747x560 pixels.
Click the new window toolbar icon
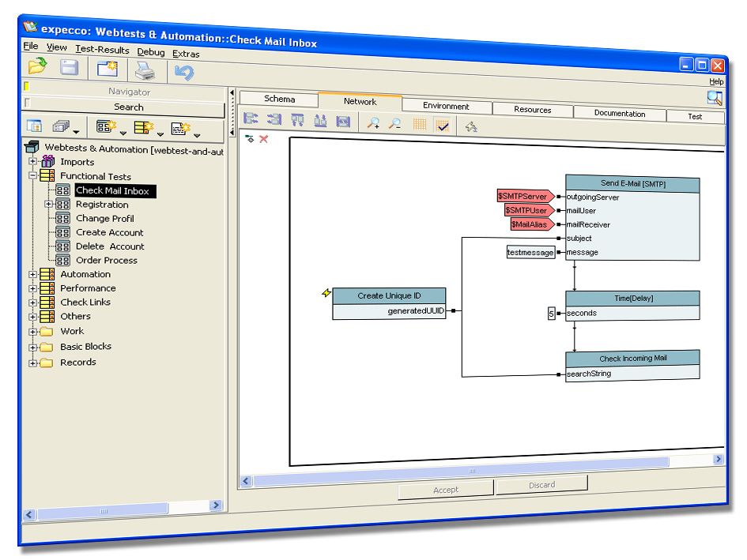(107, 70)
